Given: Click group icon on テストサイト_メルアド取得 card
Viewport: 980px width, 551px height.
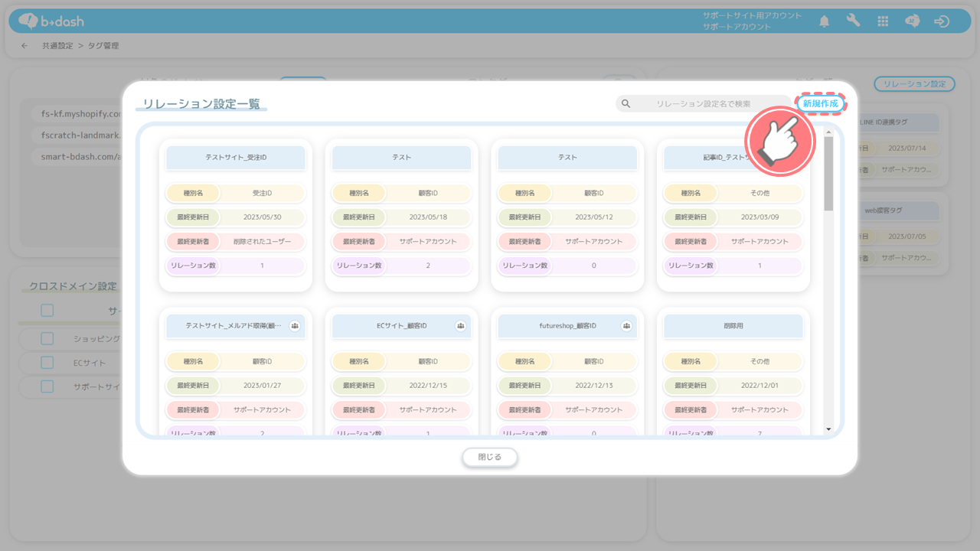Looking at the screenshot, I should point(295,326).
